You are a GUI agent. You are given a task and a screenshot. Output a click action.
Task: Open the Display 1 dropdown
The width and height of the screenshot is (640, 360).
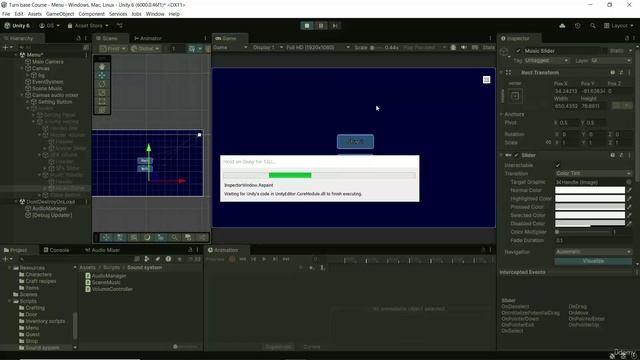(x=267, y=48)
